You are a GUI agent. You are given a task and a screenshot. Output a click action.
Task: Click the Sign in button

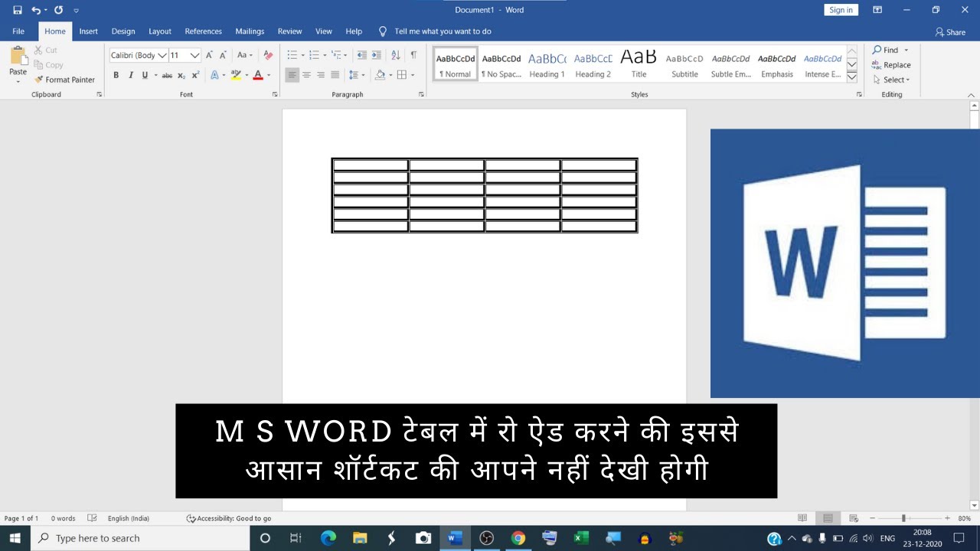pyautogui.click(x=841, y=10)
